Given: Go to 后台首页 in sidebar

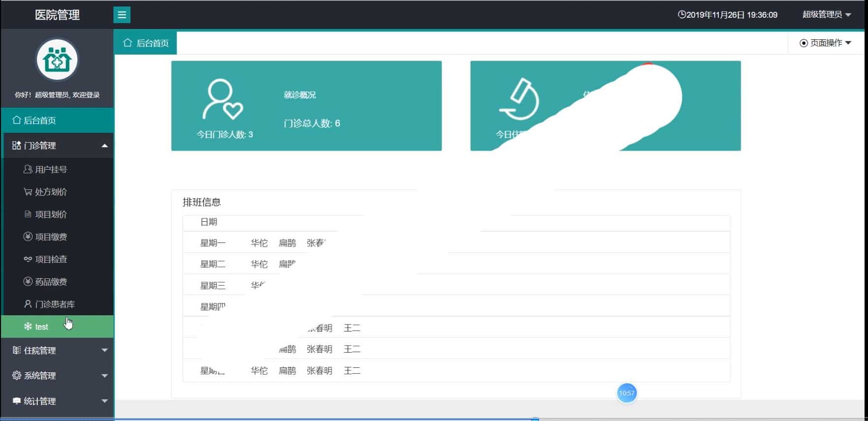Looking at the screenshot, I should 40,120.
